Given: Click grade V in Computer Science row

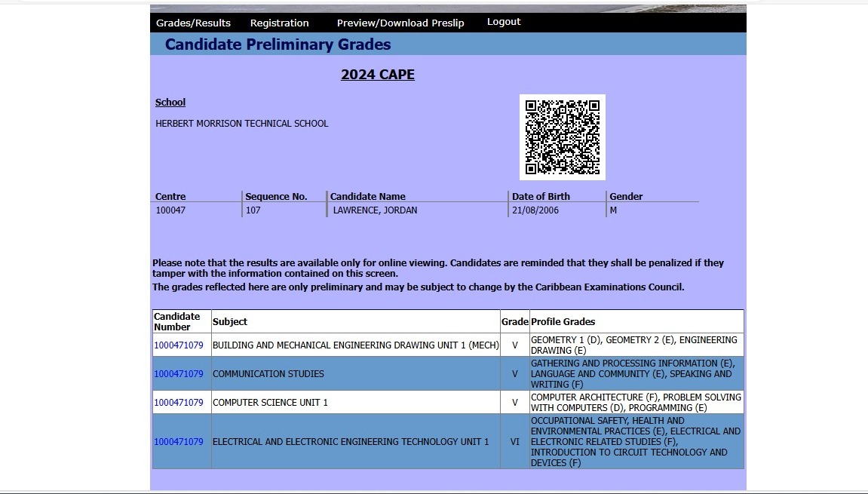Looking at the screenshot, I should [x=515, y=403].
